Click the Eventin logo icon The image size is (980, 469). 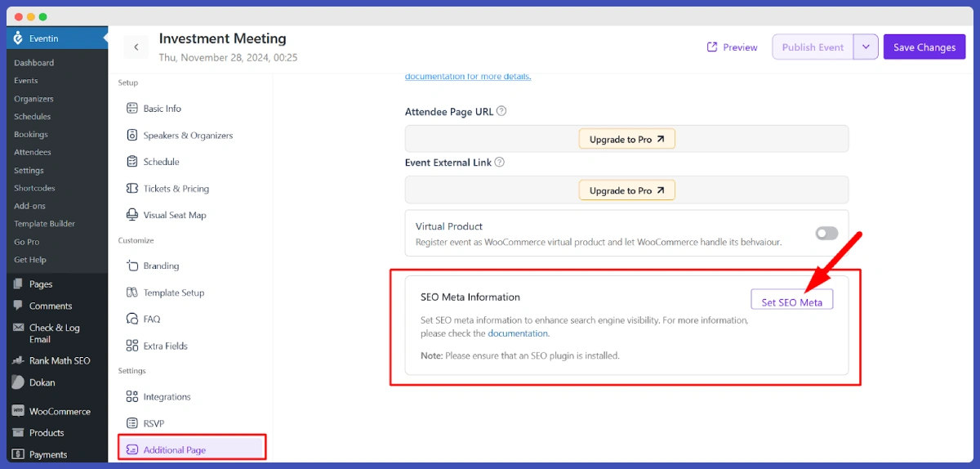point(19,38)
